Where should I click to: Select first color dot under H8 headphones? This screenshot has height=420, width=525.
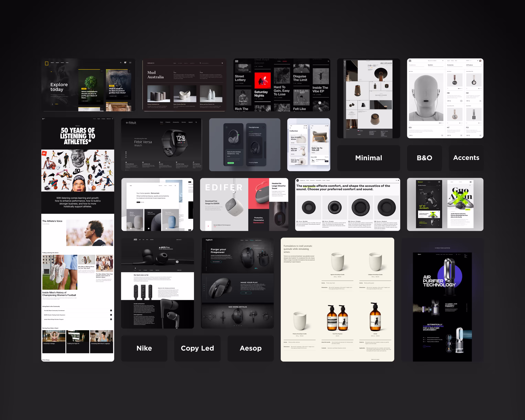pos(458,89)
